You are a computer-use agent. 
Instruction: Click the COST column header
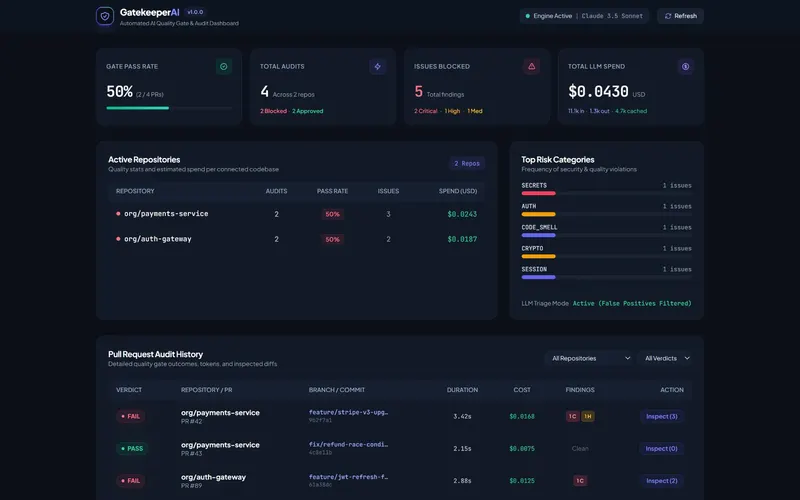coord(522,390)
